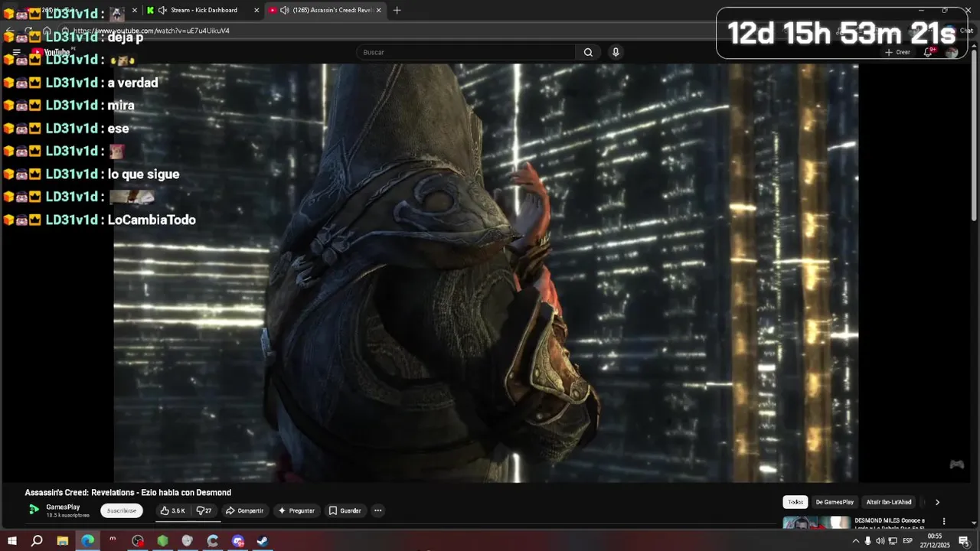The image size is (980, 551).
Task: Open the green cube app on taskbar
Action: [162, 541]
